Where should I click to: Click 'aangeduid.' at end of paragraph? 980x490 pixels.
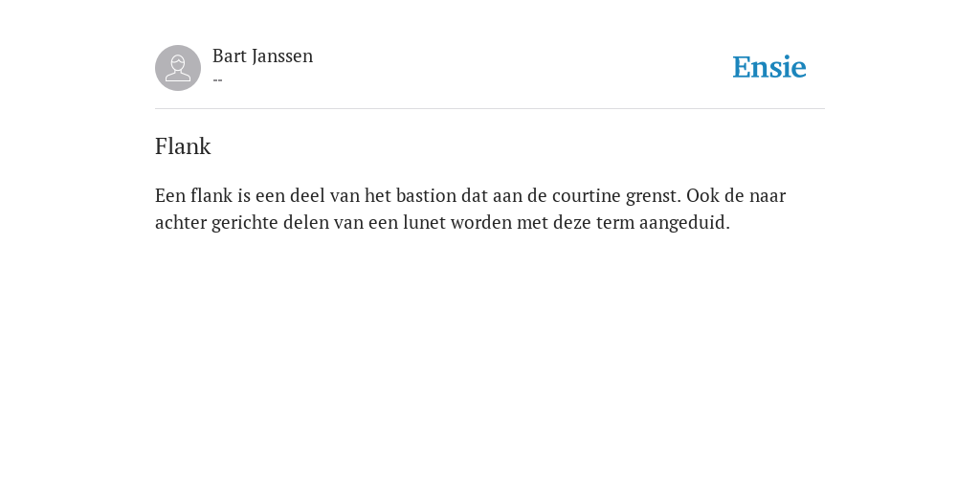(x=684, y=223)
